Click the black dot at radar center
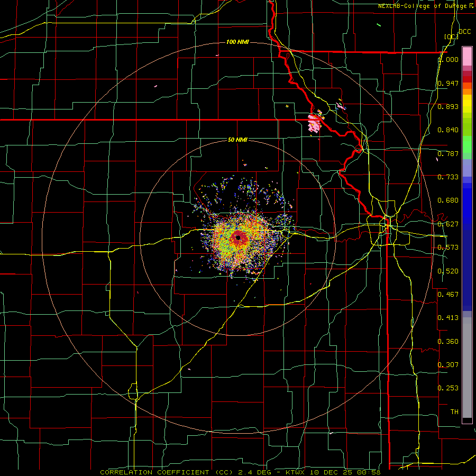The width and height of the screenshot is (476, 476). tap(239, 237)
